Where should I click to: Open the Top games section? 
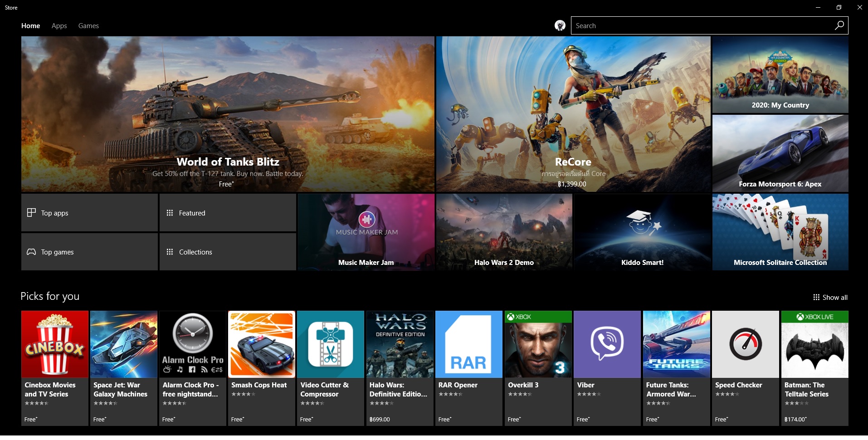89,252
